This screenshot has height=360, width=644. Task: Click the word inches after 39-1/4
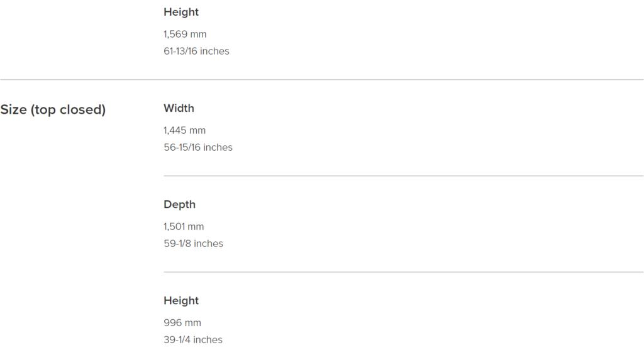click(208, 339)
